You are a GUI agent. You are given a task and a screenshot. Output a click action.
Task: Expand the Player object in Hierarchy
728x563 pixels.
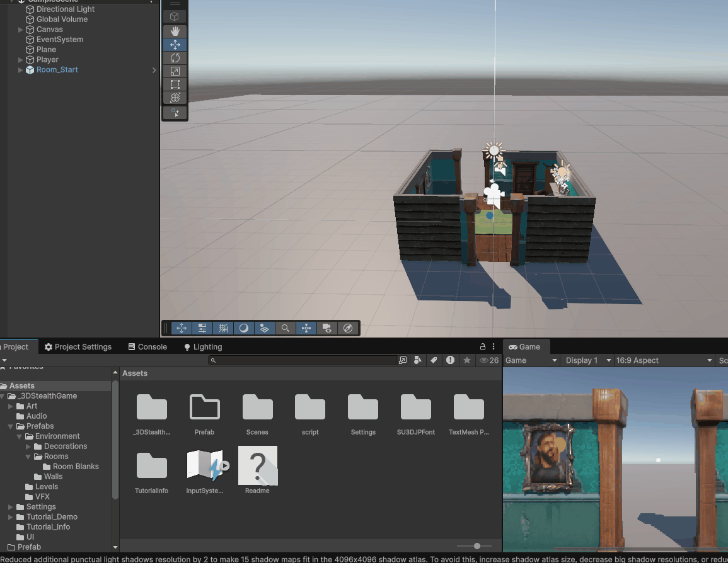[x=21, y=60]
